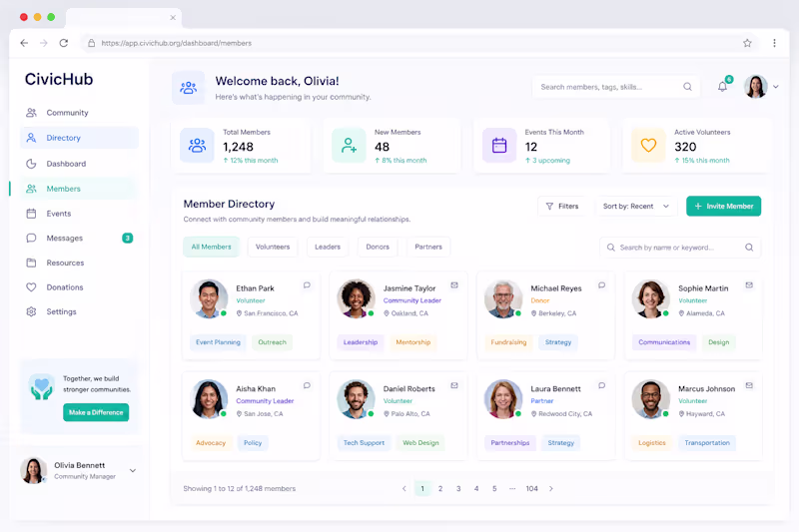Click the Tech Support tag
The image size is (799, 532).
(x=364, y=443)
